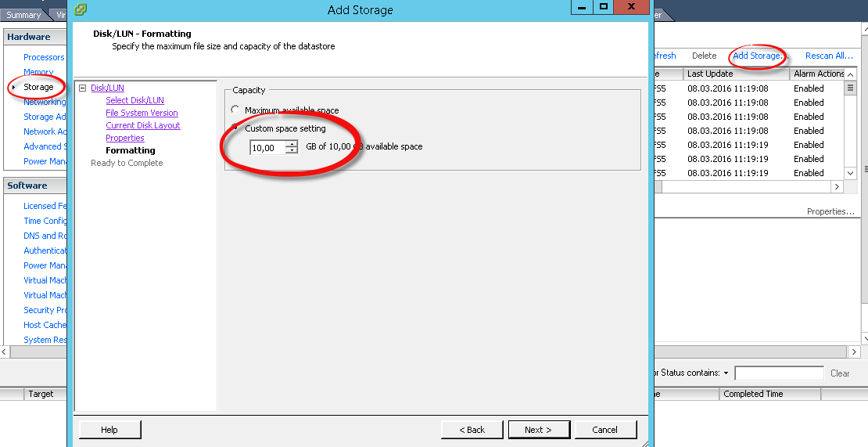Select Storage in Hardware panel
Screen dimensions: 868x447
click(x=38, y=87)
